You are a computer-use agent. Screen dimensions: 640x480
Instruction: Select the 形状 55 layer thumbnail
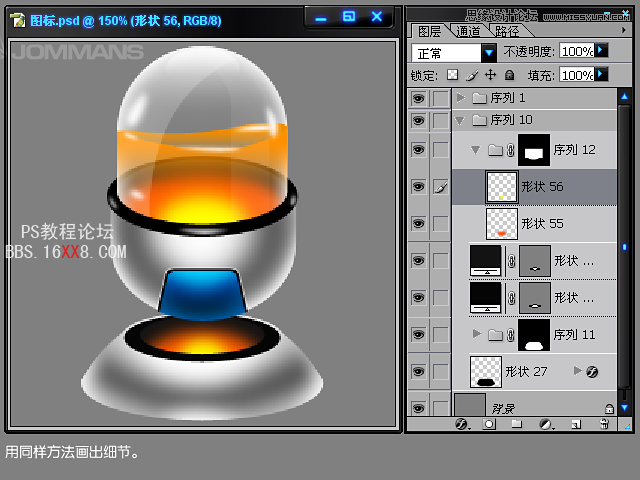tap(501, 223)
